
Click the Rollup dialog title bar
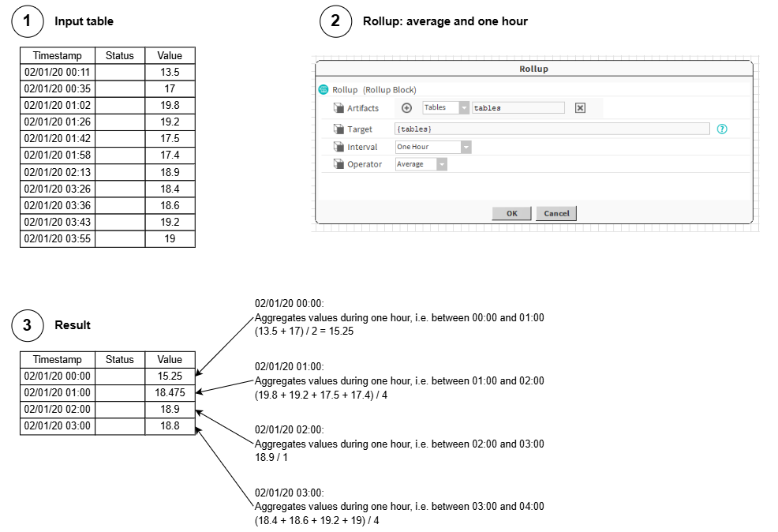pyautogui.click(x=533, y=69)
